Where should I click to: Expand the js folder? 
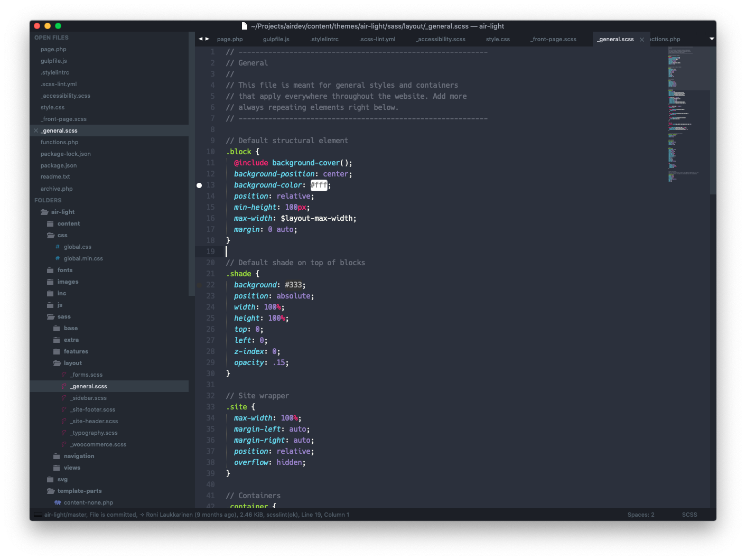click(50, 305)
